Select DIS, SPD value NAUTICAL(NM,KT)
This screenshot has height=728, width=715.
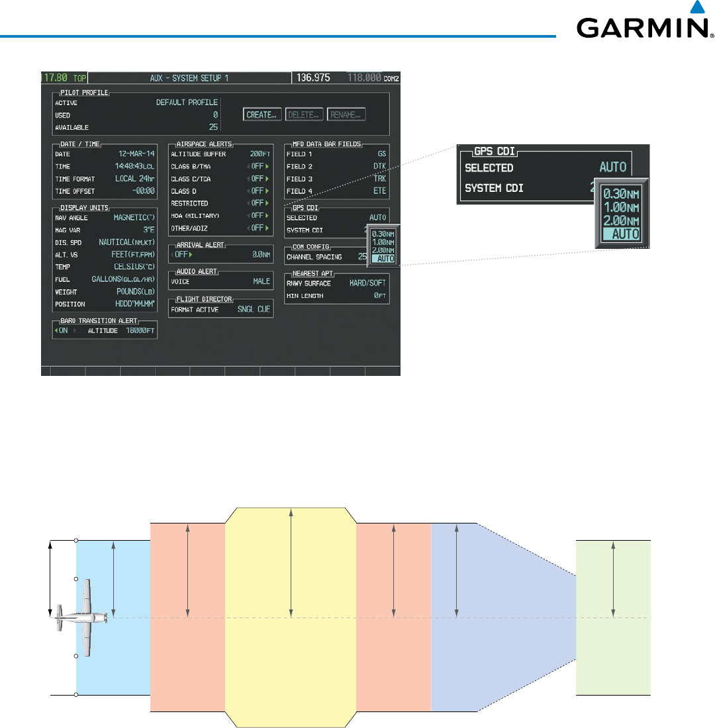pos(127,242)
